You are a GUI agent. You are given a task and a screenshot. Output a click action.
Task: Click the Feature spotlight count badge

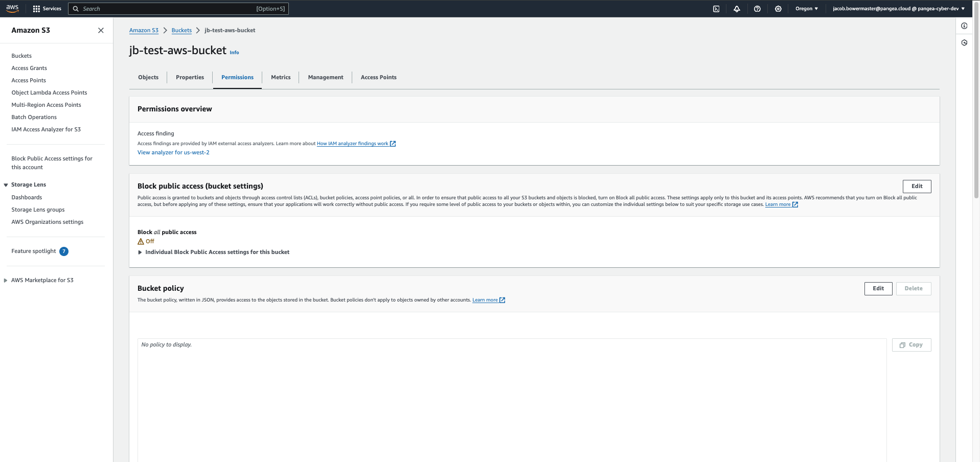[64, 251]
